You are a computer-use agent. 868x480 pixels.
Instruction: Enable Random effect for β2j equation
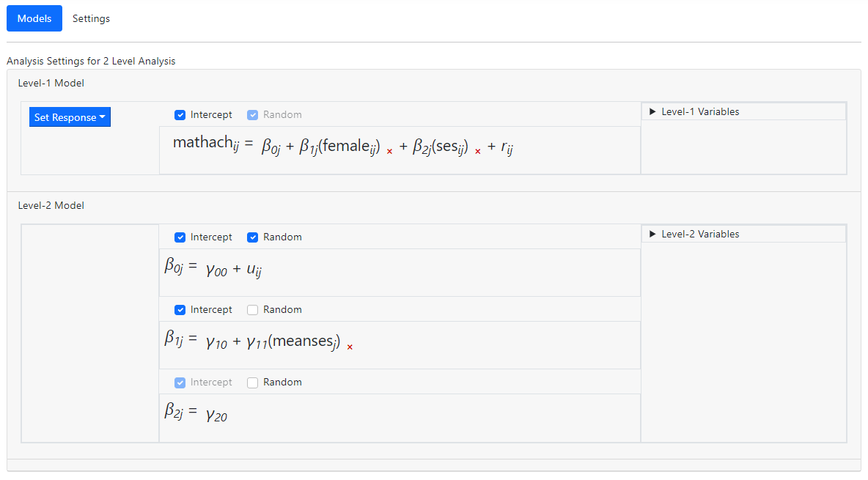pyautogui.click(x=253, y=383)
